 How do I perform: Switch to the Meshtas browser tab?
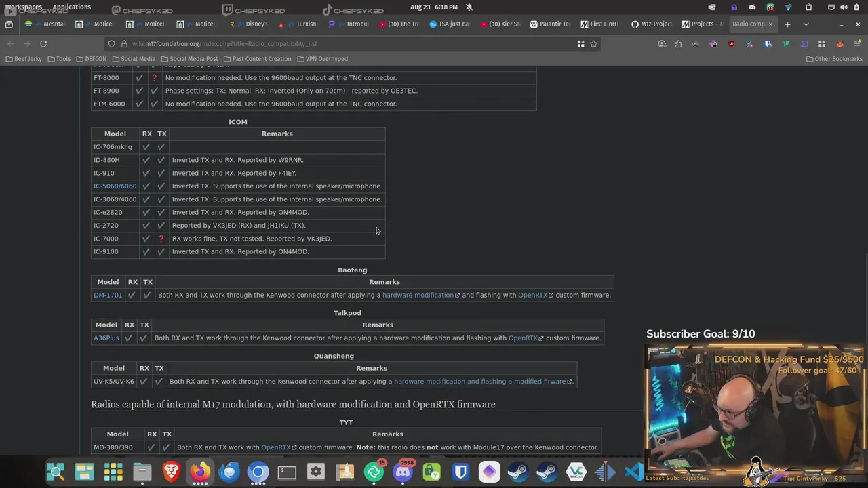47,24
